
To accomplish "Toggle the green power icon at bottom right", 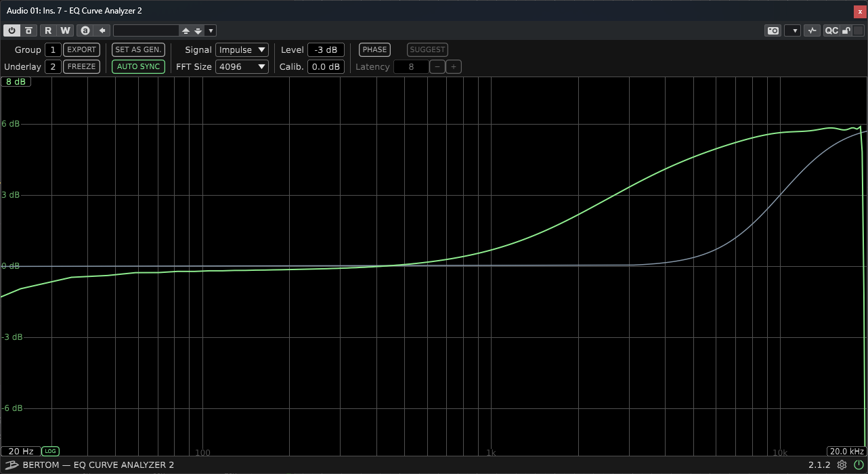I will pyautogui.click(x=859, y=465).
